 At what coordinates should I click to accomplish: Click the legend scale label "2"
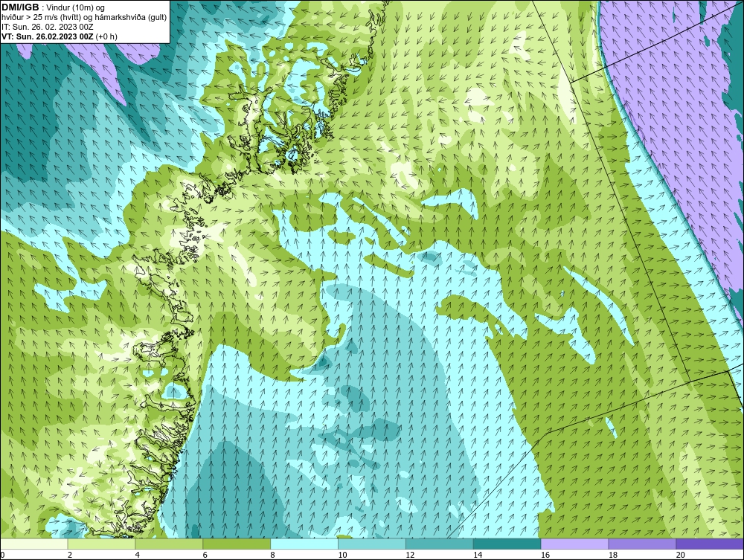[x=70, y=555]
